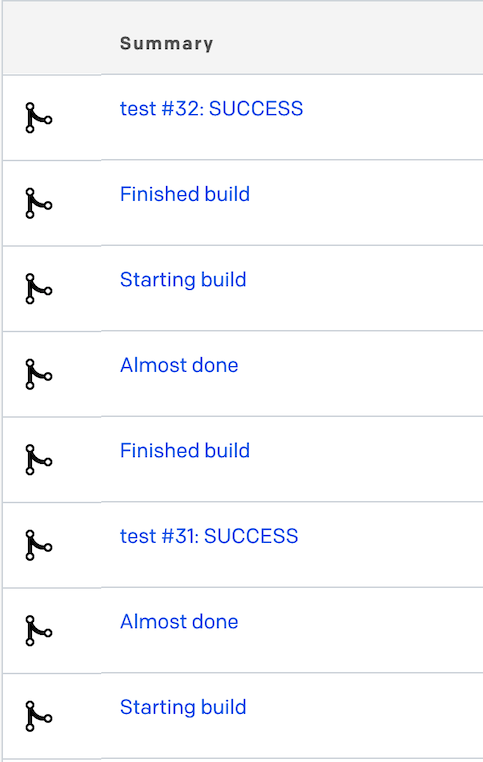Open Finished build link directly above test #31
Viewport: 483px width, 762px height.
point(185,450)
